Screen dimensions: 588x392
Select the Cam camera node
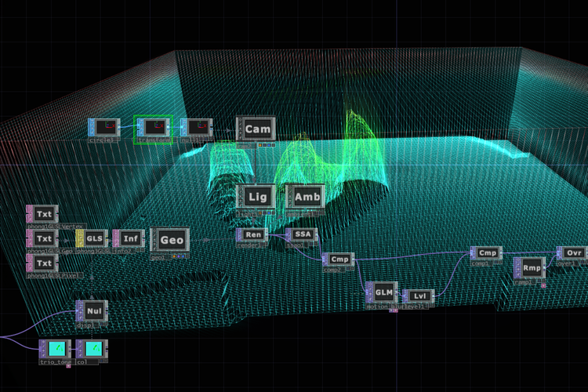(x=256, y=129)
